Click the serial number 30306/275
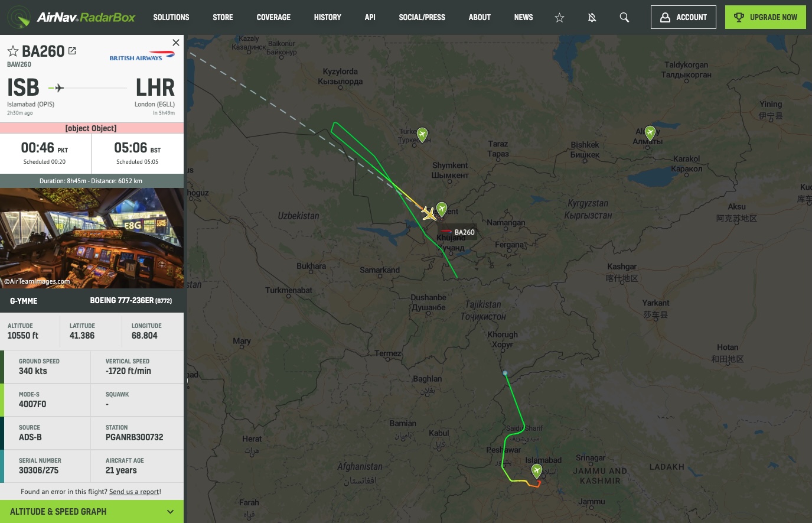This screenshot has width=812, height=523. 38,470
